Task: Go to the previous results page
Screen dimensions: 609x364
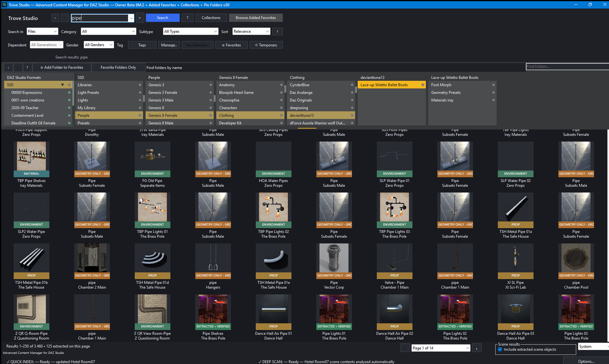Action: tap(405, 348)
